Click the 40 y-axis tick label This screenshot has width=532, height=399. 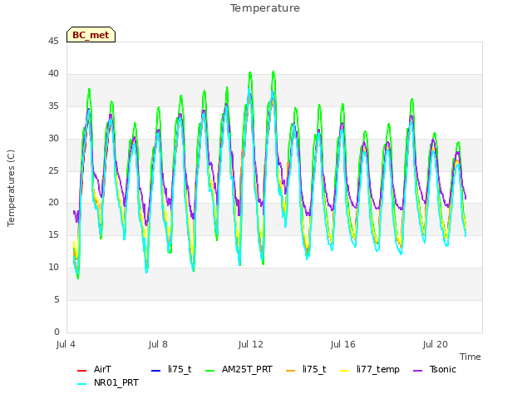click(53, 74)
